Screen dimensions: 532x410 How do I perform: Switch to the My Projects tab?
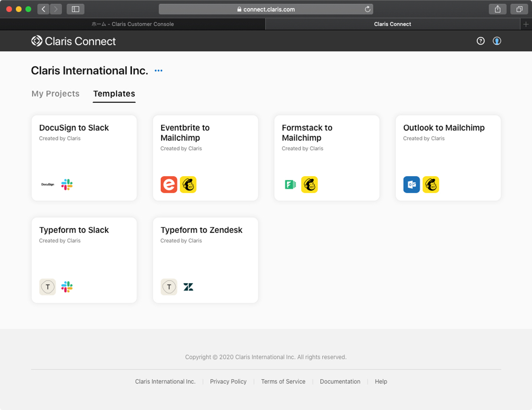tap(56, 94)
